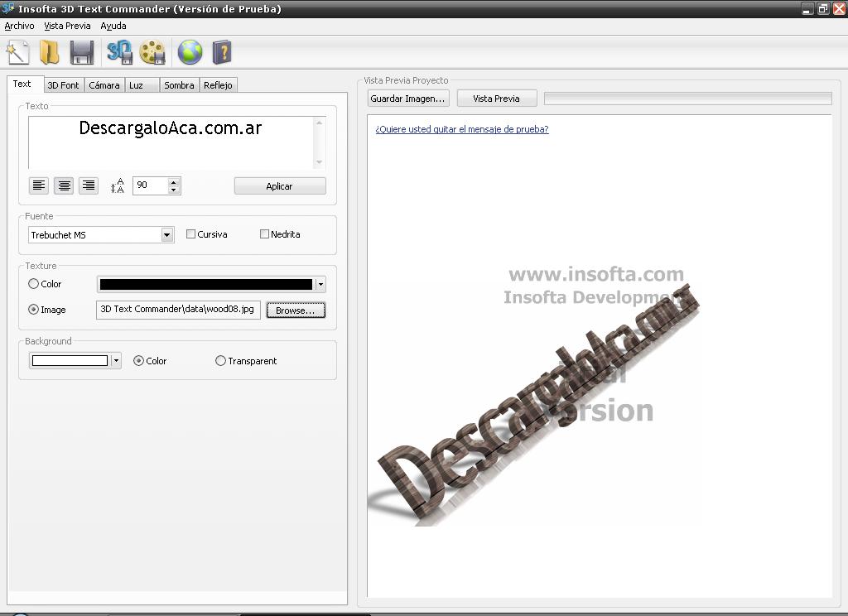Create new project with the wand icon
This screenshot has width=848, height=616.
pyautogui.click(x=17, y=52)
